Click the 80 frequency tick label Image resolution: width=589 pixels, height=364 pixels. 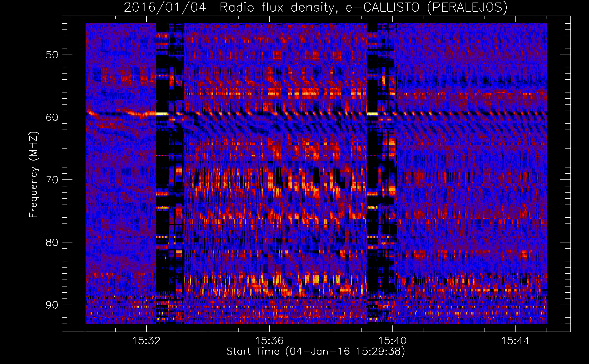point(52,242)
